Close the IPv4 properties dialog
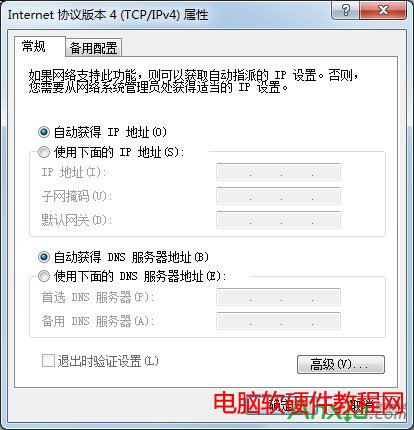414x430 pixels. pyautogui.click(x=383, y=10)
